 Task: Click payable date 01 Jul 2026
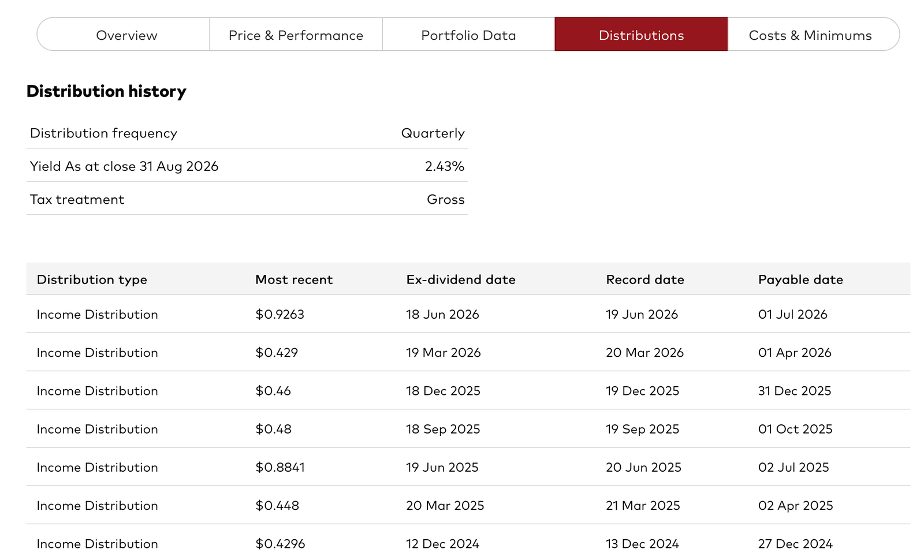[793, 314]
